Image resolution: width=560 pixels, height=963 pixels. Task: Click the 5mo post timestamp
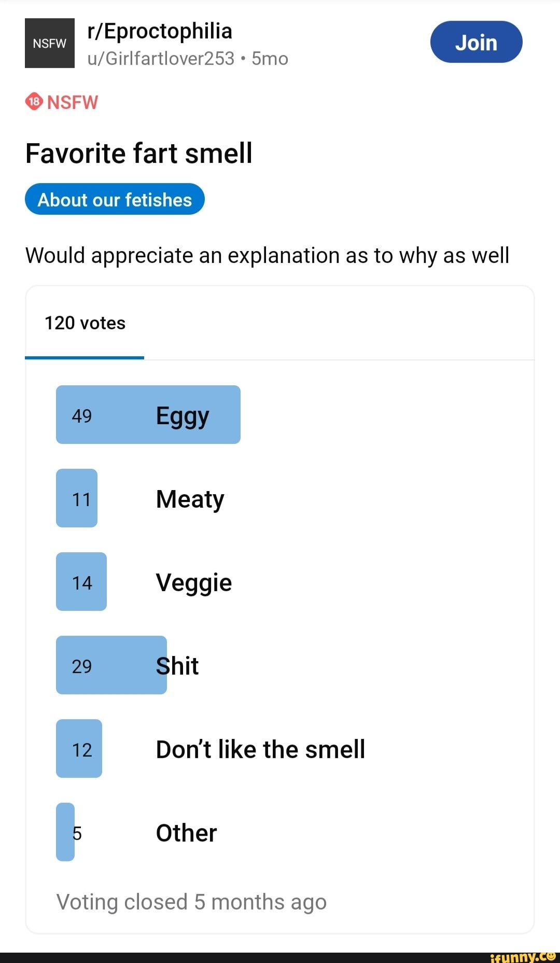coord(270,59)
